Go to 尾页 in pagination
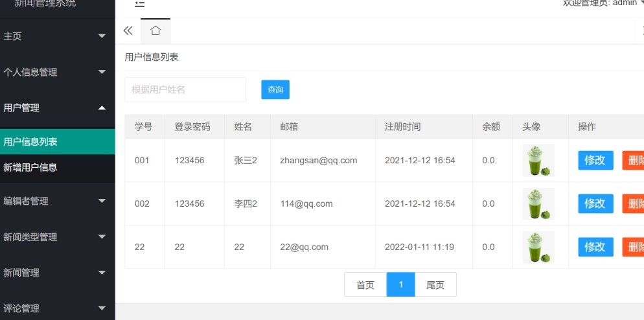The height and width of the screenshot is (320, 644). coord(435,284)
